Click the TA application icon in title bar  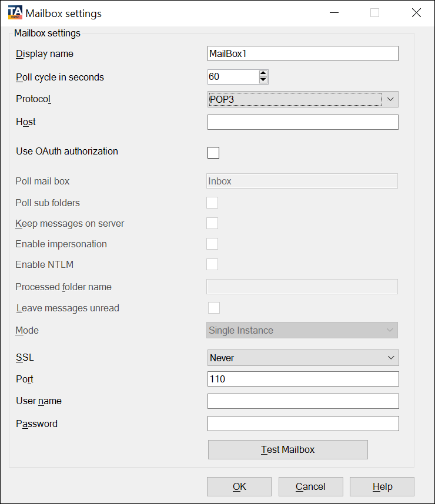(15, 13)
